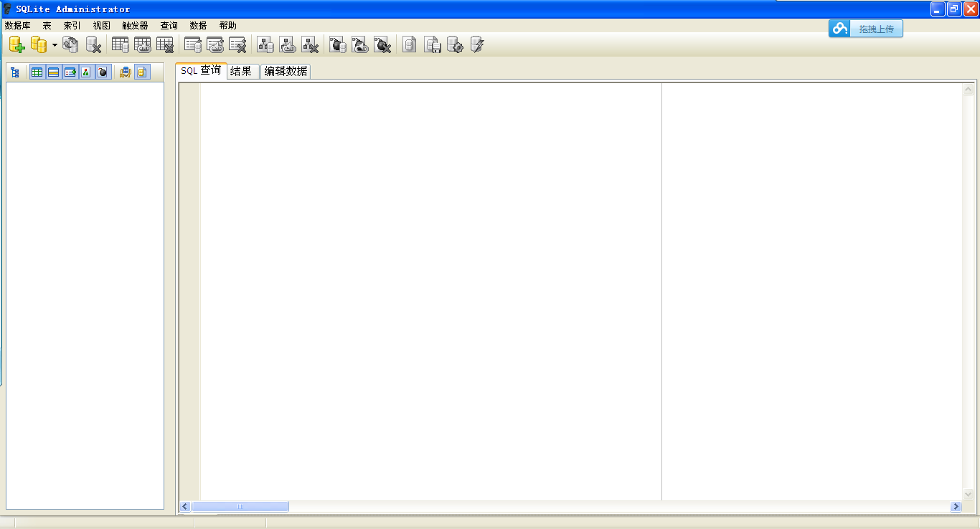Close the SQLite Administrator window
This screenshot has width=980, height=529.
[971, 9]
